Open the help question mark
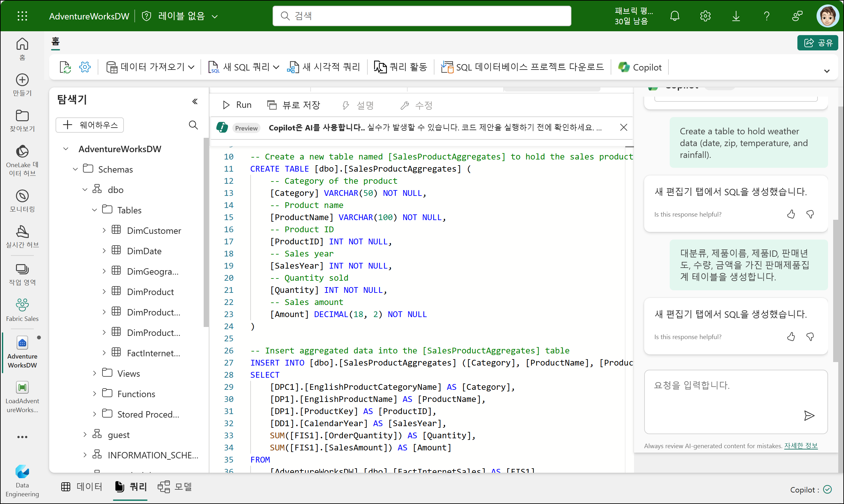The height and width of the screenshot is (504, 844). click(x=766, y=16)
